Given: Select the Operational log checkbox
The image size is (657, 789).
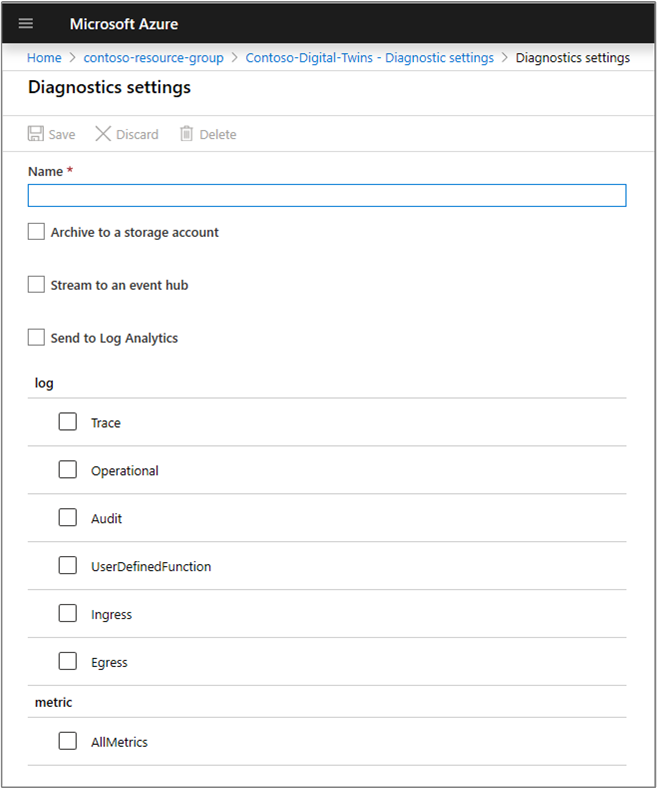Looking at the screenshot, I should coord(67,470).
